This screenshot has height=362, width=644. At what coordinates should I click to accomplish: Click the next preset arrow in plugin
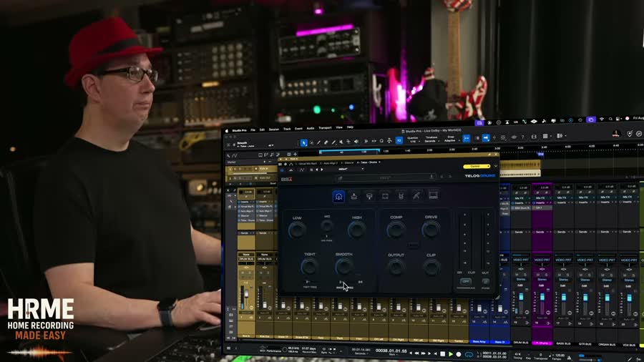click(321, 170)
